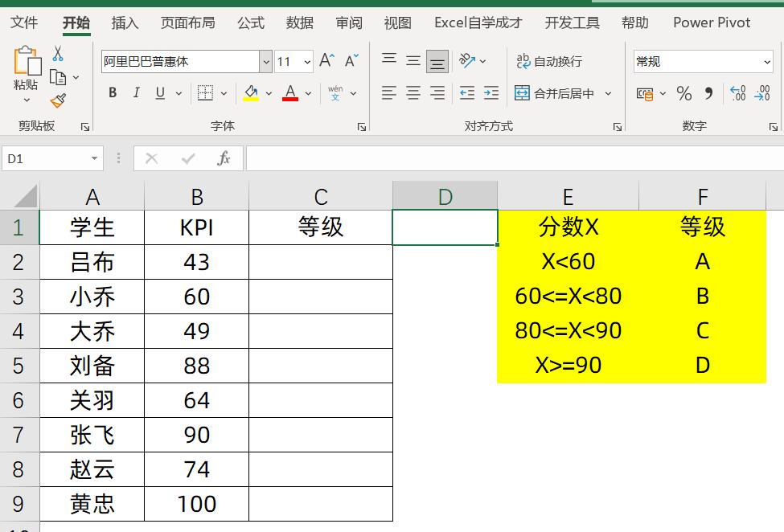784x532 pixels.
Task: Apply Percent style to the selection
Action: 684,94
